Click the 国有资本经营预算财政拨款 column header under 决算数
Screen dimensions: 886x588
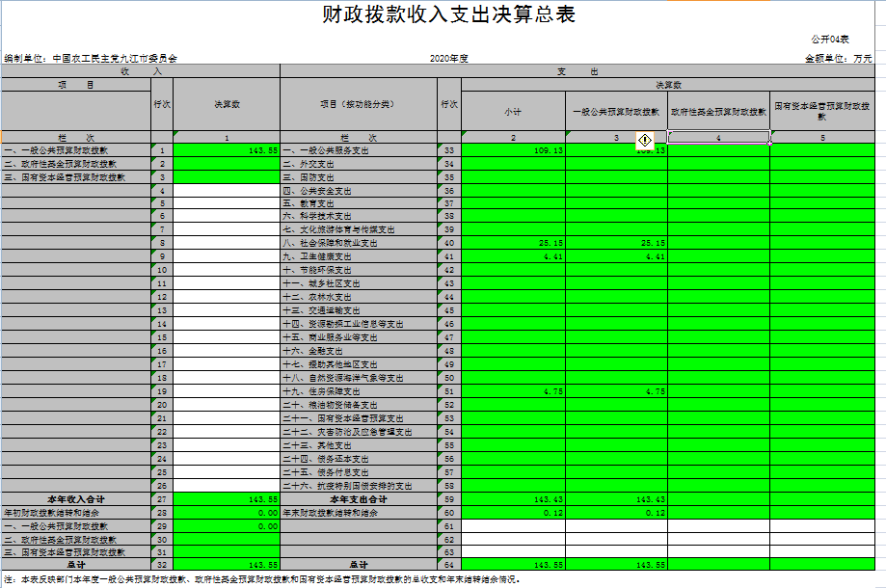[x=821, y=112]
